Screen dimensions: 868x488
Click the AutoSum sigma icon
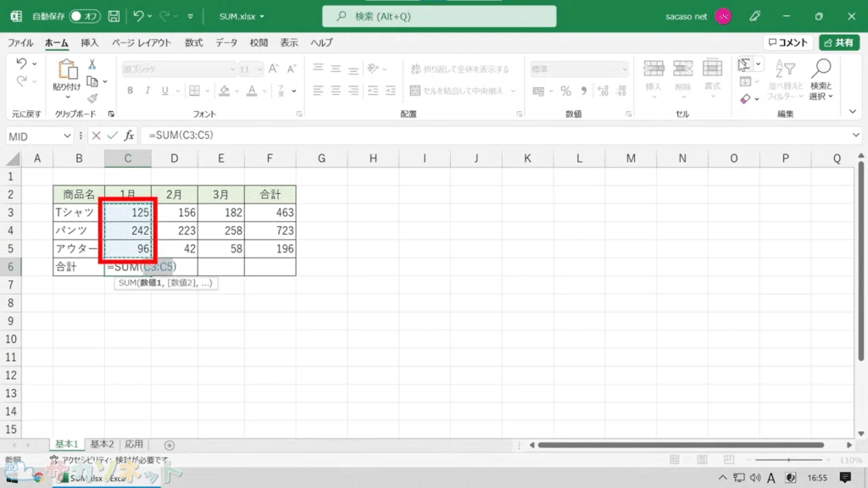pos(744,64)
